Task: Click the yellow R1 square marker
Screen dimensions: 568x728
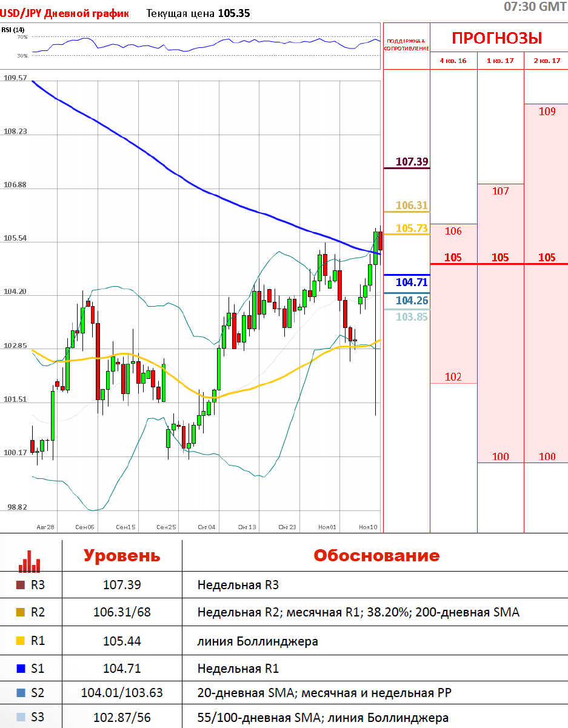Action: [20, 641]
